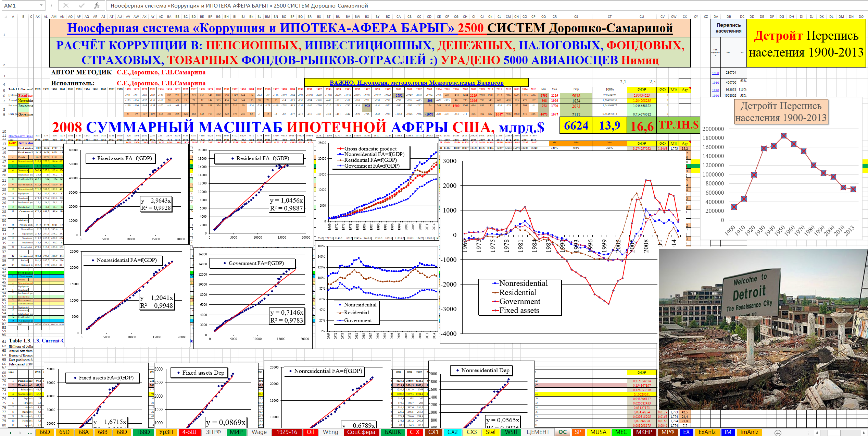
Task: Open the СоцСфера sheet tab
Action: [361, 432]
